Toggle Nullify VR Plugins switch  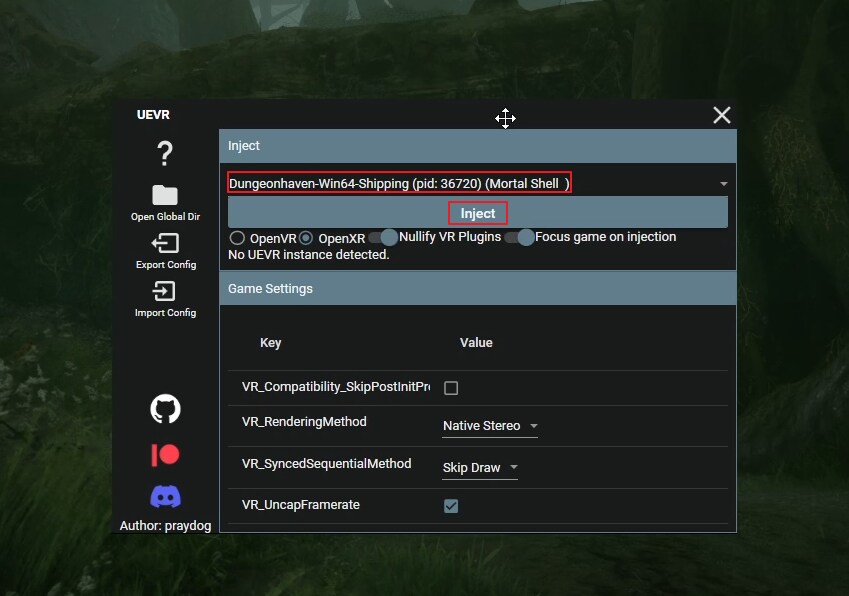(x=383, y=237)
